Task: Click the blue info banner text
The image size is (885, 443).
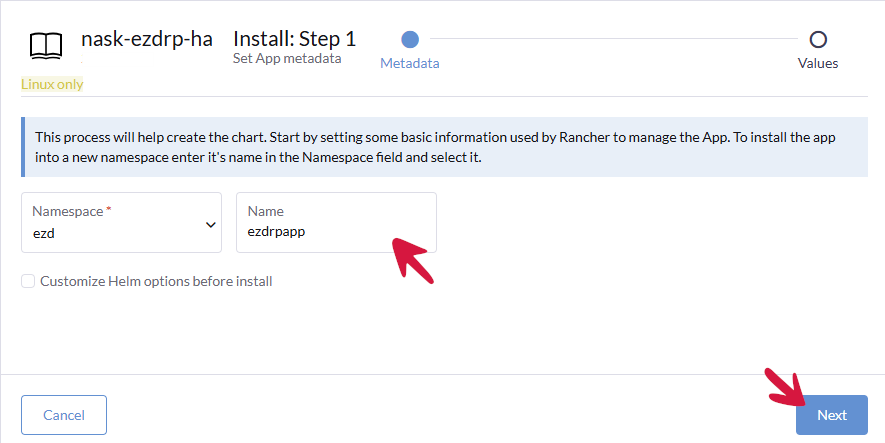Action: (435, 147)
